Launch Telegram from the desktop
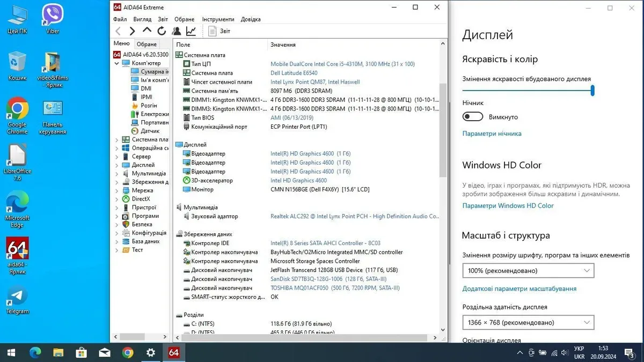The height and width of the screenshot is (362, 644). (x=17, y=300)
